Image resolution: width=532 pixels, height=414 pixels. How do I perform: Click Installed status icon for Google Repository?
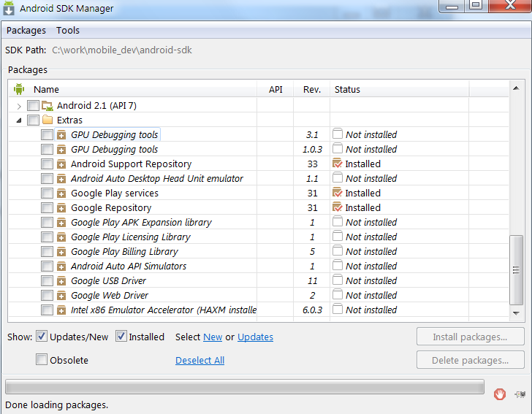pos(338,207)
